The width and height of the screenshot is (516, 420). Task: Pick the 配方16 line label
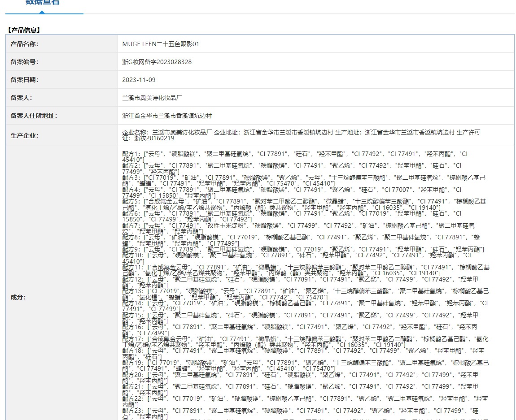tap(133, 327)
